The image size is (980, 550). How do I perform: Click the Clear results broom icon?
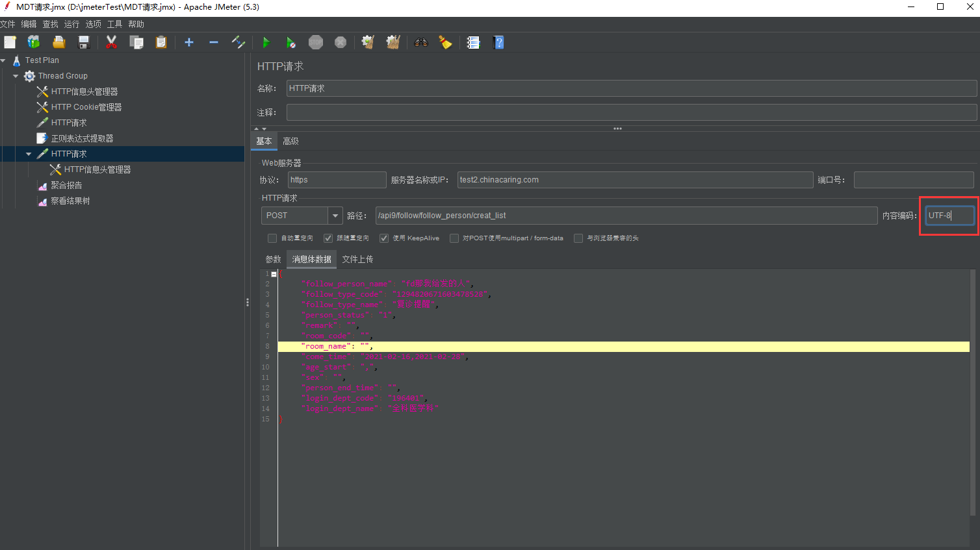pos(368,42)
